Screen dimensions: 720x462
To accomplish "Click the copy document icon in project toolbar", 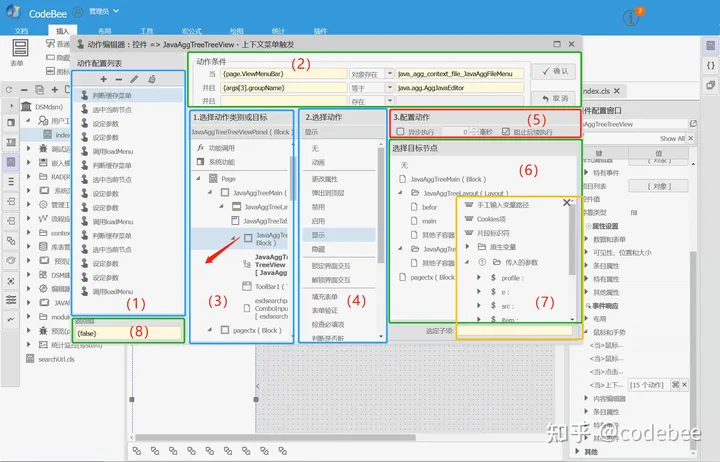I will click(39, 90).
